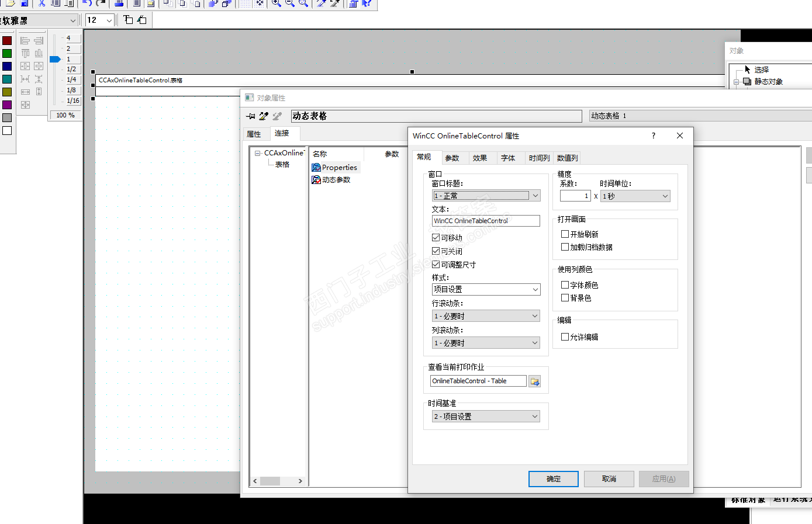Screen dimensions: 812x524
Task: Click the pin icon in 对象属性 window
Action: tap(251, 116)
